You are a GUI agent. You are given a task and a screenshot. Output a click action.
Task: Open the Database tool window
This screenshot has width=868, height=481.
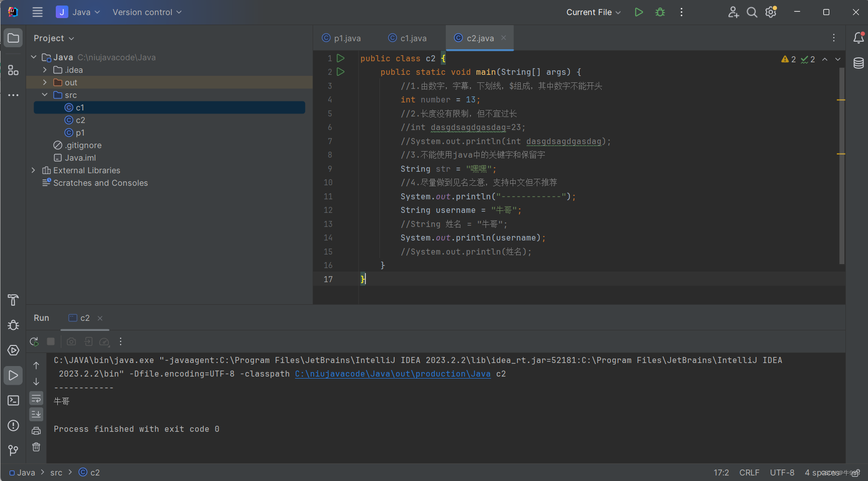coord(858,63)
